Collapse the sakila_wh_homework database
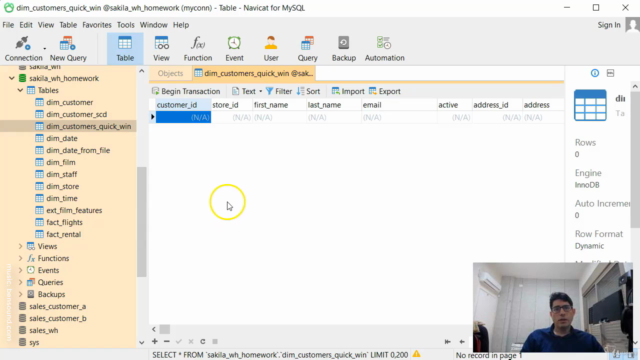The image size is (640, 360). click(12, 78)
